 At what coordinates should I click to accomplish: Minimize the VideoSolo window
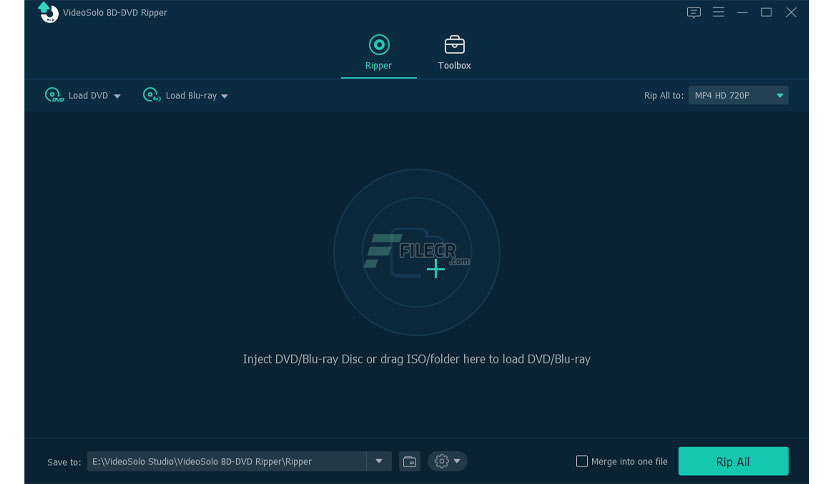tap(742, 12)
